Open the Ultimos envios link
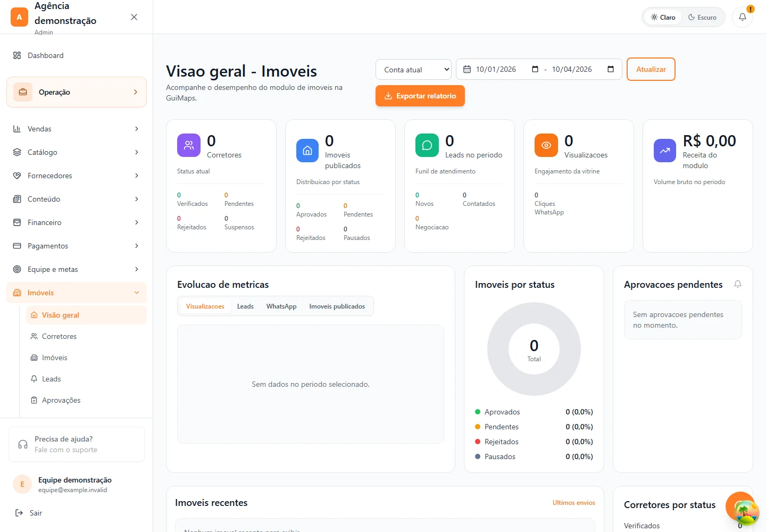The height and width of the screenshot is (532, 766). tap(573, 503)
